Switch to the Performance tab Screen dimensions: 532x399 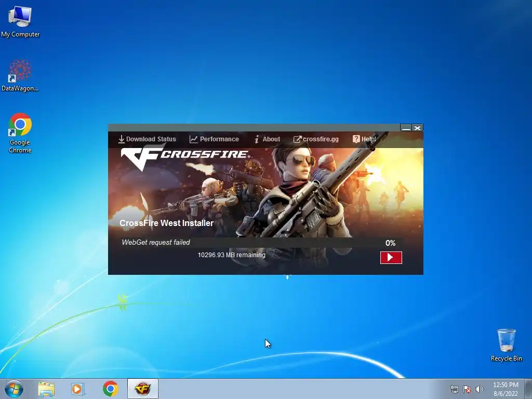214,139
